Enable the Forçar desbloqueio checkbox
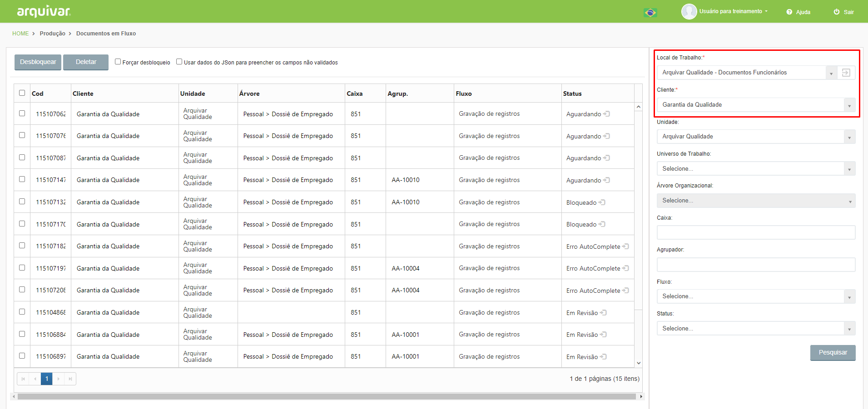This screenshot has height=409, width=868. pyautogui.click(x=118, y=62)
